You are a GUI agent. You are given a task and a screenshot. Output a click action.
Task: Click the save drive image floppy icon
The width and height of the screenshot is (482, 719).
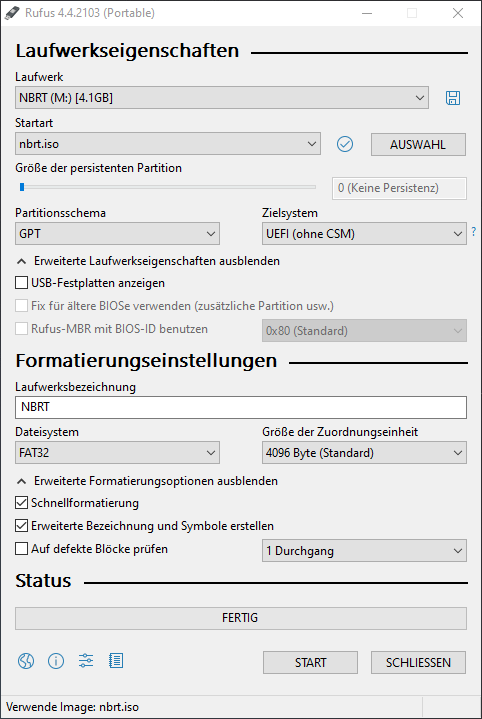pos(453,98)
